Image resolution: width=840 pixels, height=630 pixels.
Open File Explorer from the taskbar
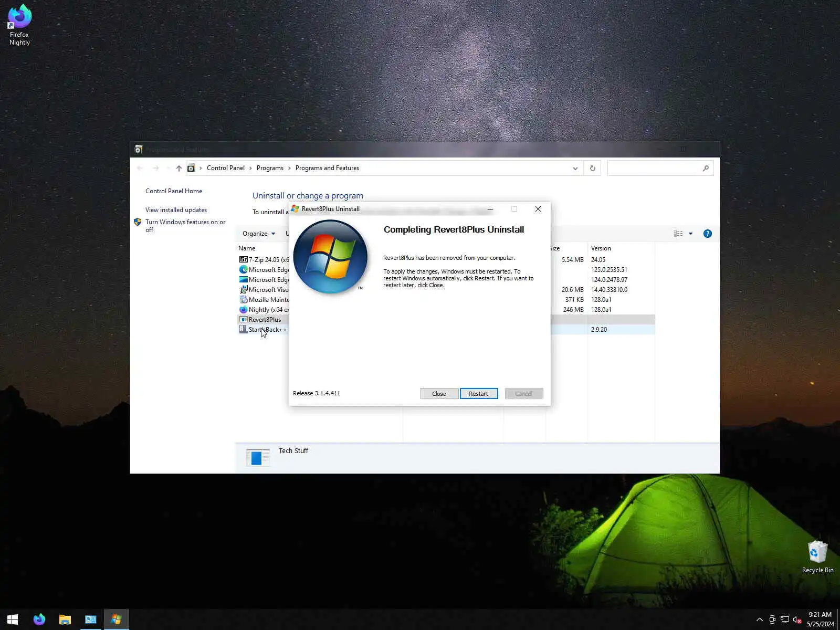pos(65,619)
